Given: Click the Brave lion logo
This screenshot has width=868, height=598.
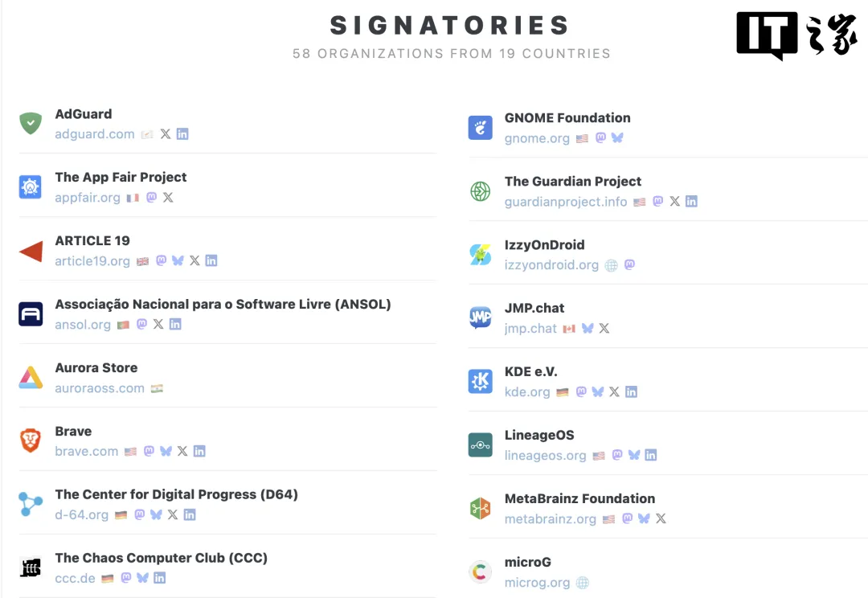Looking at the screenshot, I should pos(31,440).
